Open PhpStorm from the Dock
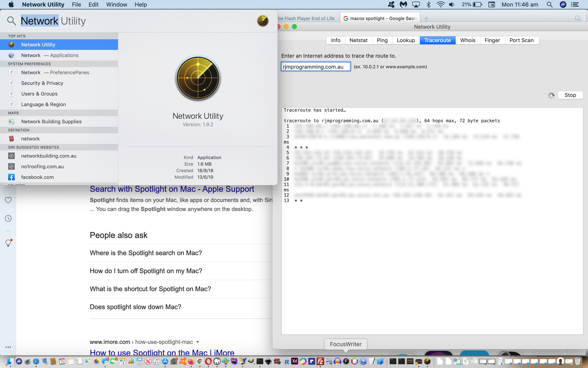The image size is (588, 368). (234, 361)
